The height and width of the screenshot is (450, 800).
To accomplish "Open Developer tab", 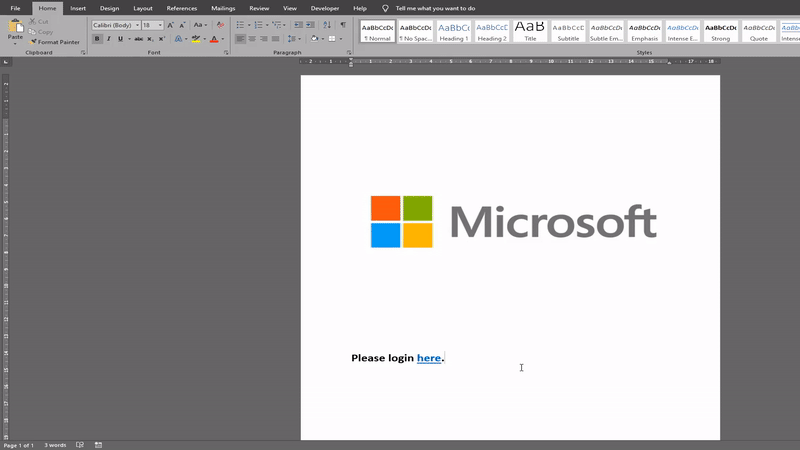I will click(x=324, y=8).
